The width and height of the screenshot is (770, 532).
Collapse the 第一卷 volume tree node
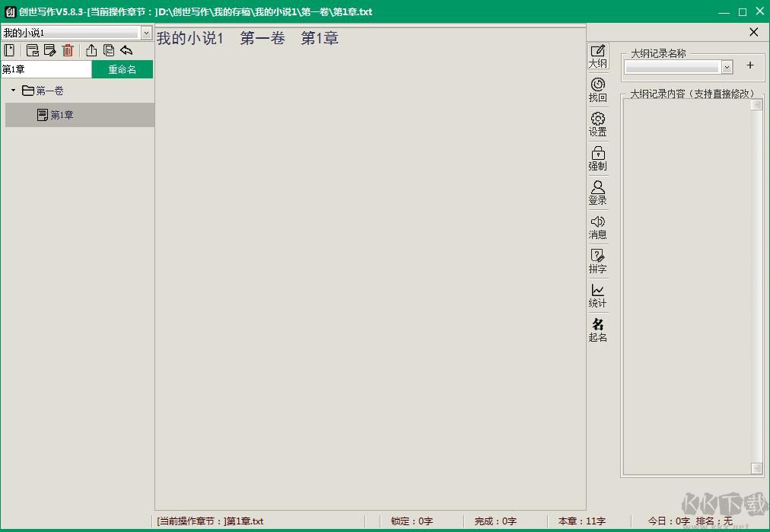[13, 91]
